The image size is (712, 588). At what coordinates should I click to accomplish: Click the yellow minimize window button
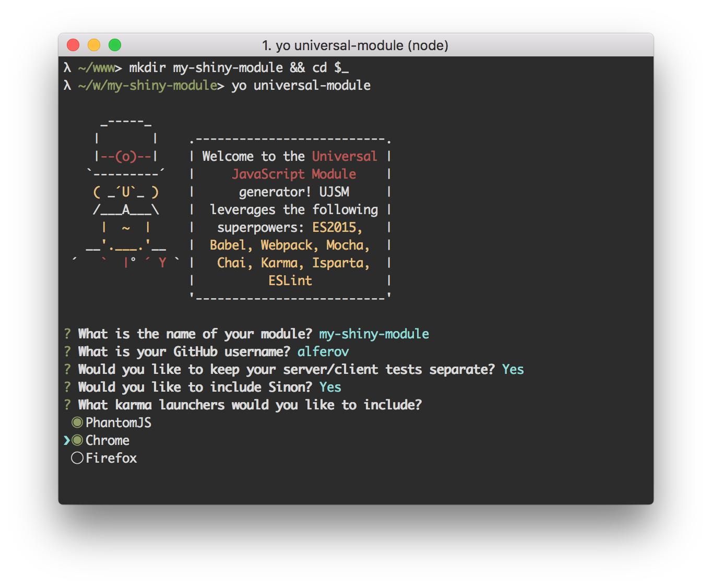pos(94,45)
